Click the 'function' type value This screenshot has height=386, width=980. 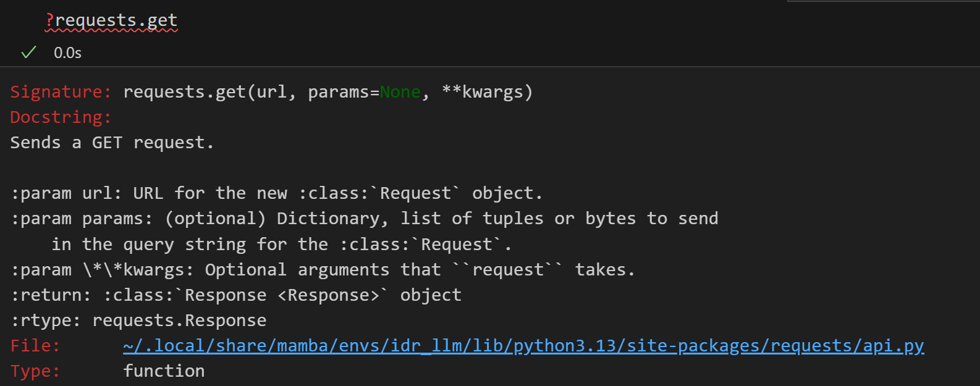[164, 371]
